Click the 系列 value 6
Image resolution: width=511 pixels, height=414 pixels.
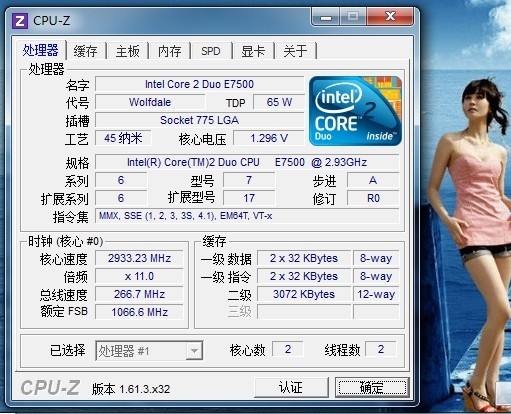point(121,180)
